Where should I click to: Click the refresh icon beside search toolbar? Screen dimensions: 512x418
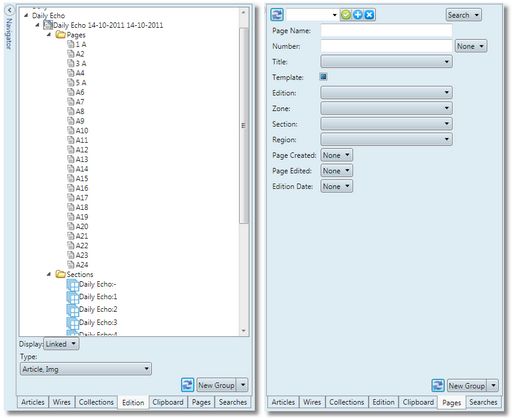[x=277, y=15]
